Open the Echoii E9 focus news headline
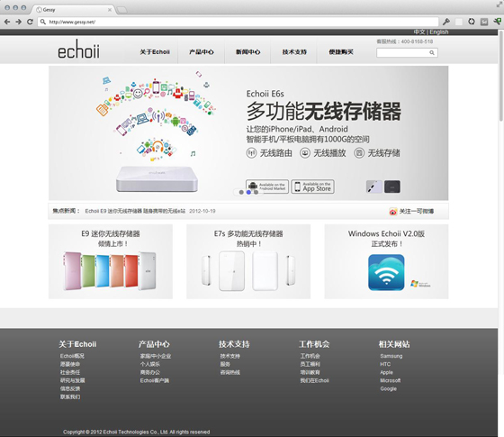504x437 pixels. click(135, 211)
